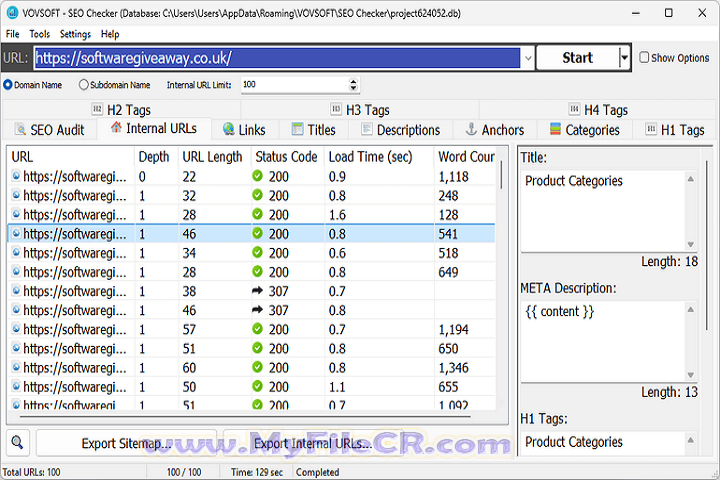Click the URL list vertical scrollbar thumb
Image resolution: width=720 pixels, height=480 pixels.
click(x=501, y=175)
